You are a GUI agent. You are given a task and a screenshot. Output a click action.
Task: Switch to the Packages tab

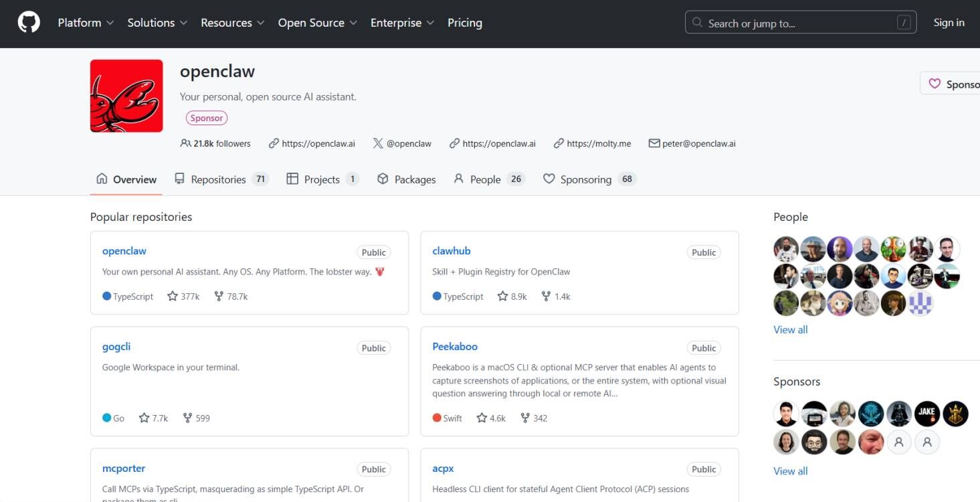[406, 179]
